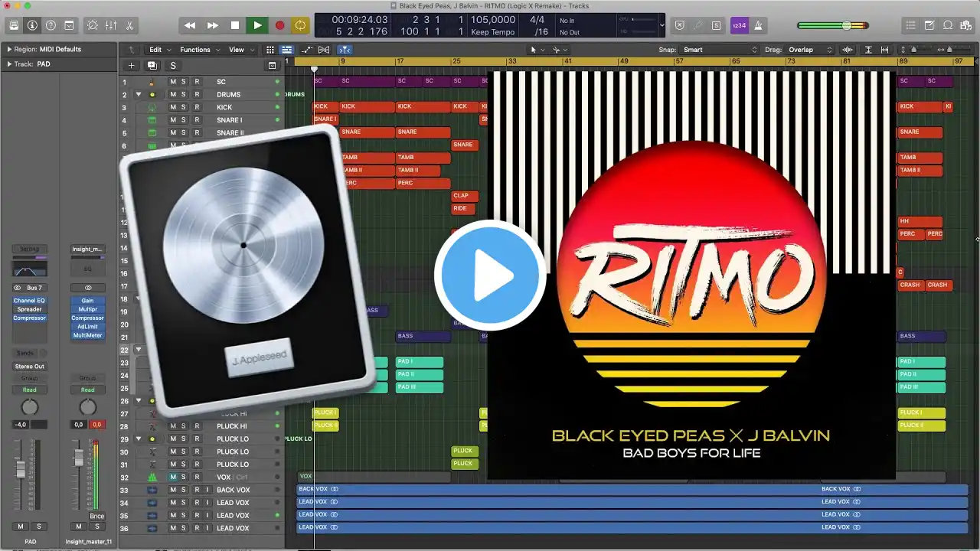
Task: Open the Drag Overlap dropdown
Action: 810,50
